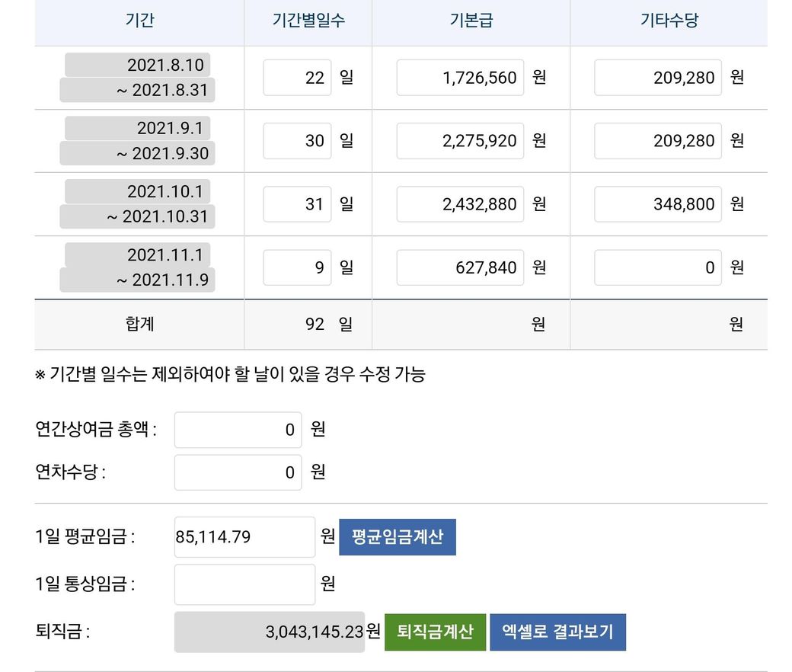Edit the 22일 days field for August
The height and width of the screenshot is (672, 792).
(x=297, y=78)
